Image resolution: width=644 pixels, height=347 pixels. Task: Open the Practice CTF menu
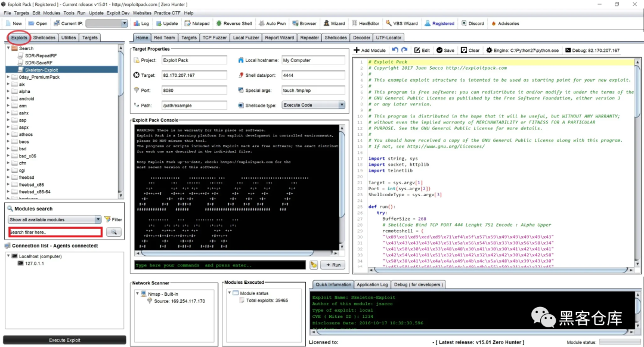point(167,13)
